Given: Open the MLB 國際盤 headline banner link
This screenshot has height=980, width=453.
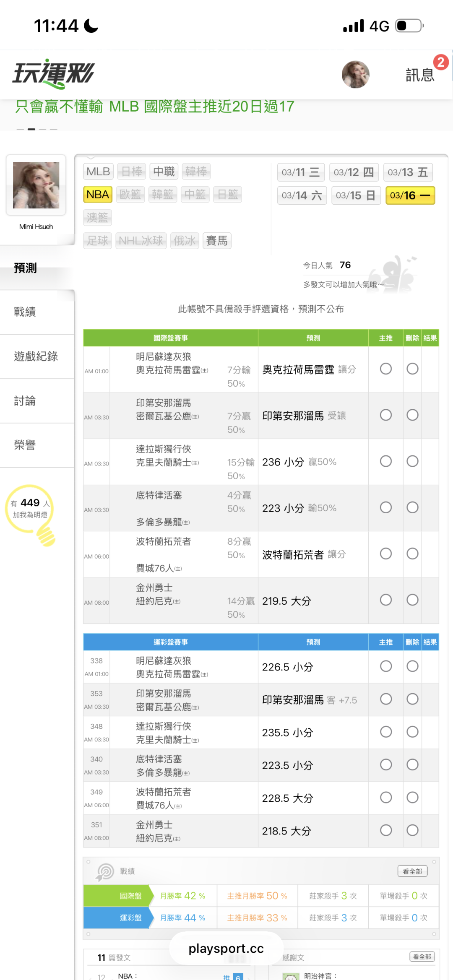Looking at the screenshot, I should 155,107.
